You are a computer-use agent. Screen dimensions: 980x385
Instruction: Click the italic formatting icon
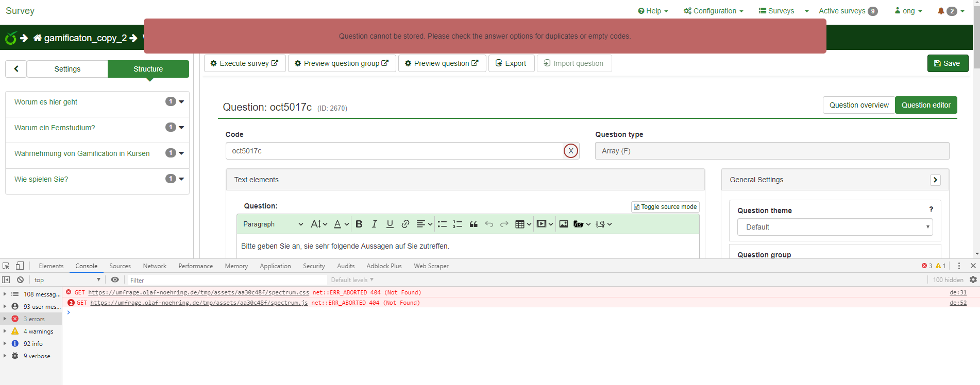375,224
